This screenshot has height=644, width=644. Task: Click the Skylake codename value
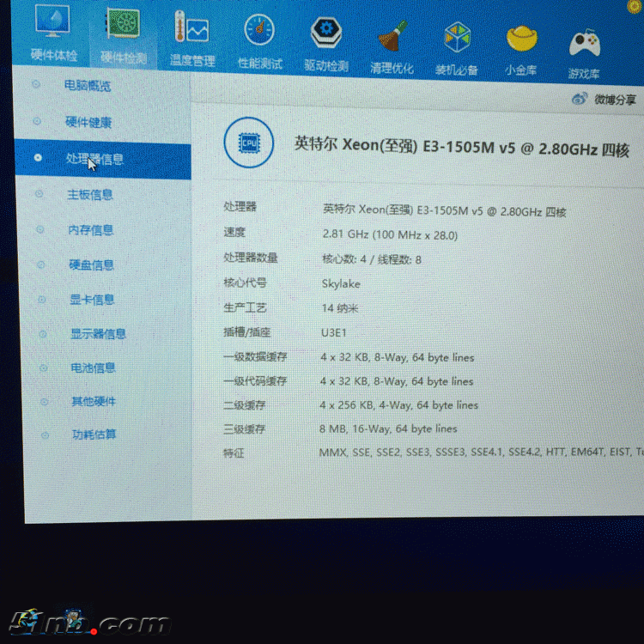341,284
